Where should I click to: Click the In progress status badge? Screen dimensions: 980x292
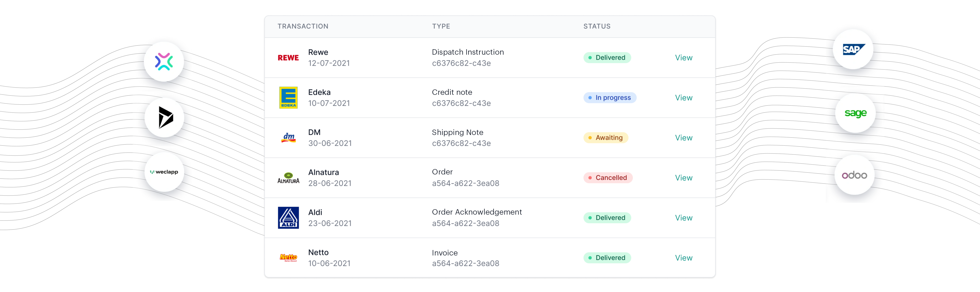(x=610, y=98)
